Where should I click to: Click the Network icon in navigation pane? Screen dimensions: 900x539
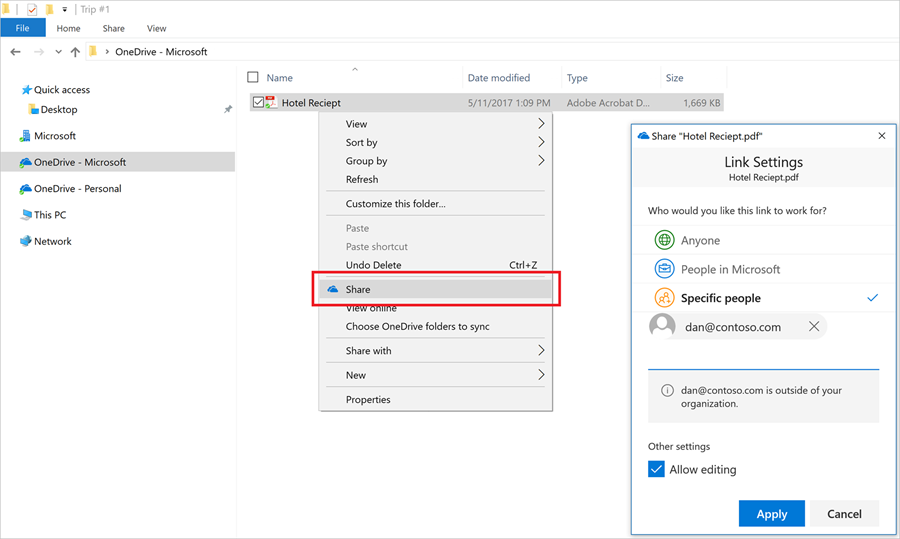coord(25,241)
